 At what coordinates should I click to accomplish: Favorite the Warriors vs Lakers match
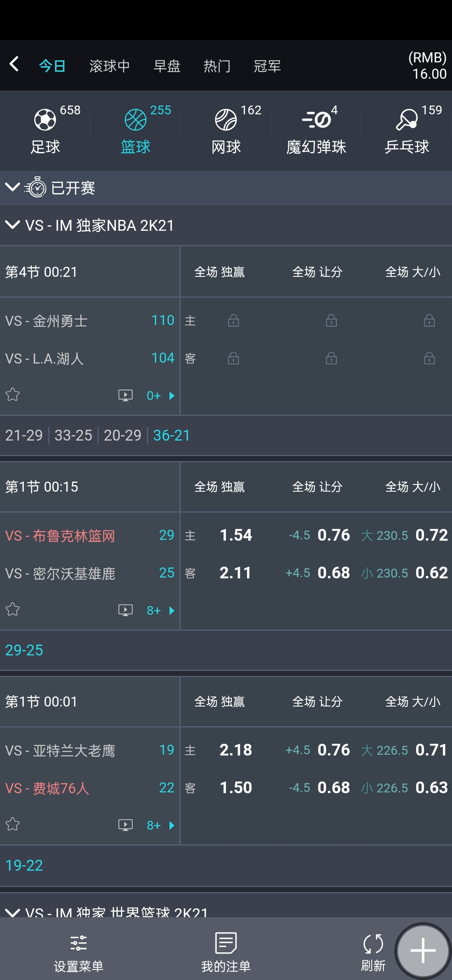[13, 395]
